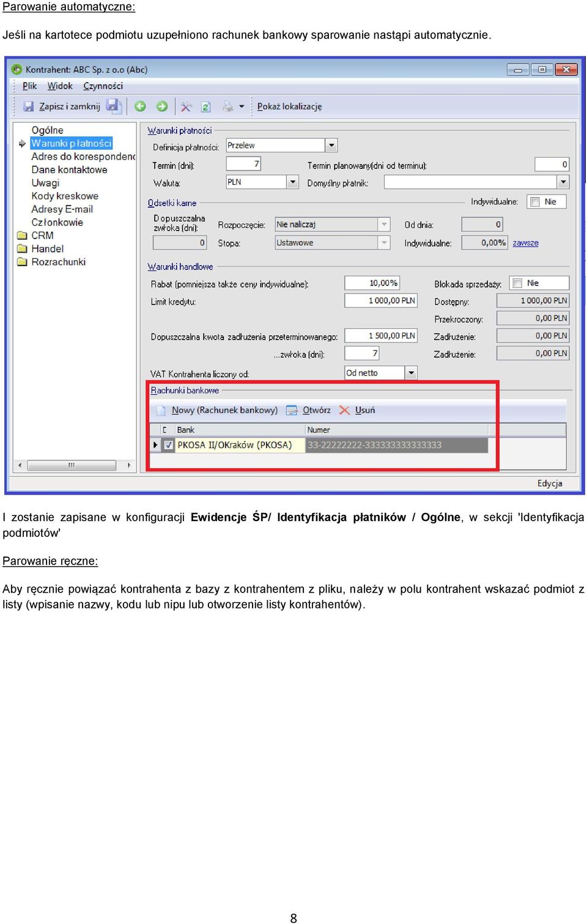The width and height of the screenshot is (587, 924).
Task: Open the Plik menu
Action: click(x=29, y=86)
